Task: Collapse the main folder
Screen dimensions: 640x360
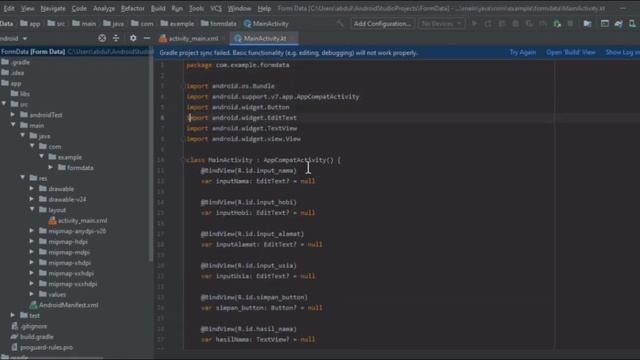Action: tap(13, 125)
